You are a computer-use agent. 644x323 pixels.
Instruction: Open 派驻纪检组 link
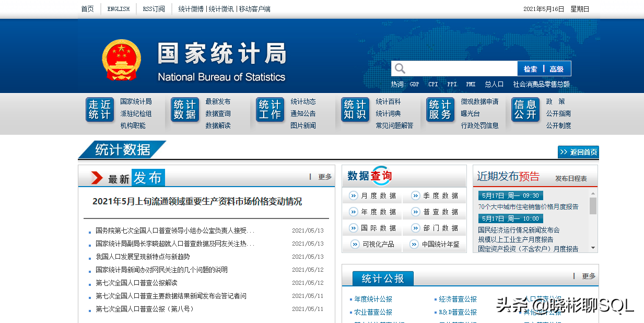(136, 113)
